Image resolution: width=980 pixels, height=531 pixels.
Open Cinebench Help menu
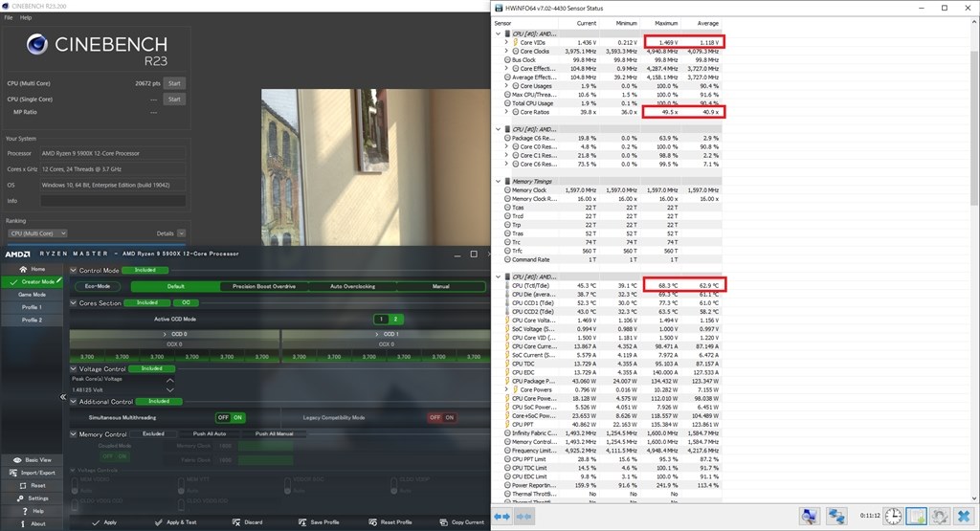(26, 17)
